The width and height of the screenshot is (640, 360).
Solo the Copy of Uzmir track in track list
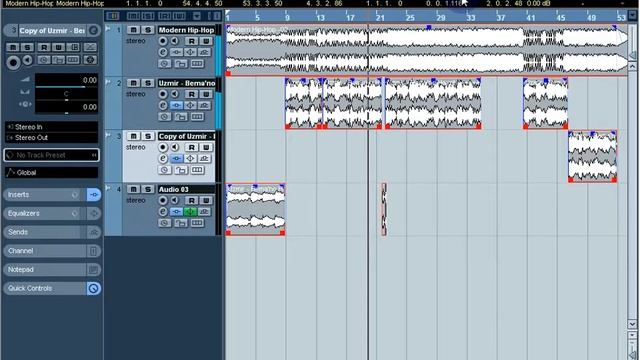pyautogui.click(x=148, y=136)
